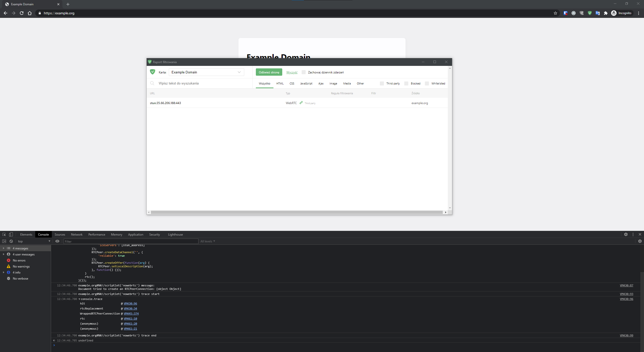Select the JavaScript filter tab
This screenshot has width=644, height=352.
[306, 83]
